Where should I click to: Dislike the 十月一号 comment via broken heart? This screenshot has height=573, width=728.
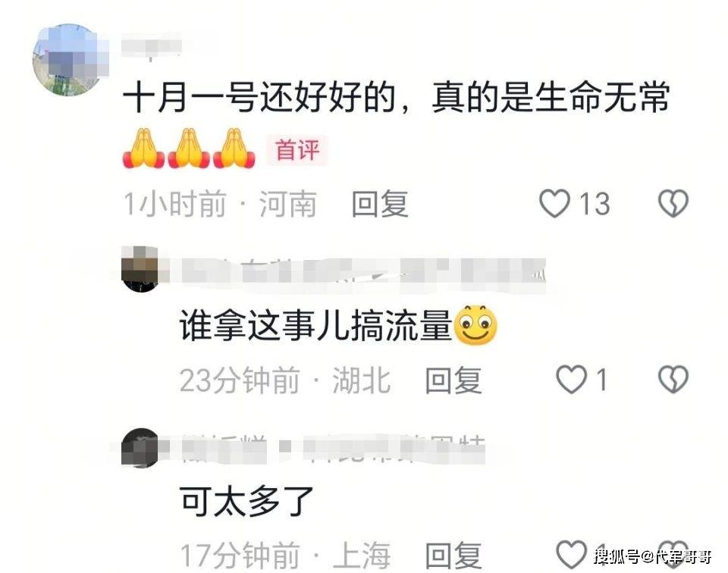point(673,203)
